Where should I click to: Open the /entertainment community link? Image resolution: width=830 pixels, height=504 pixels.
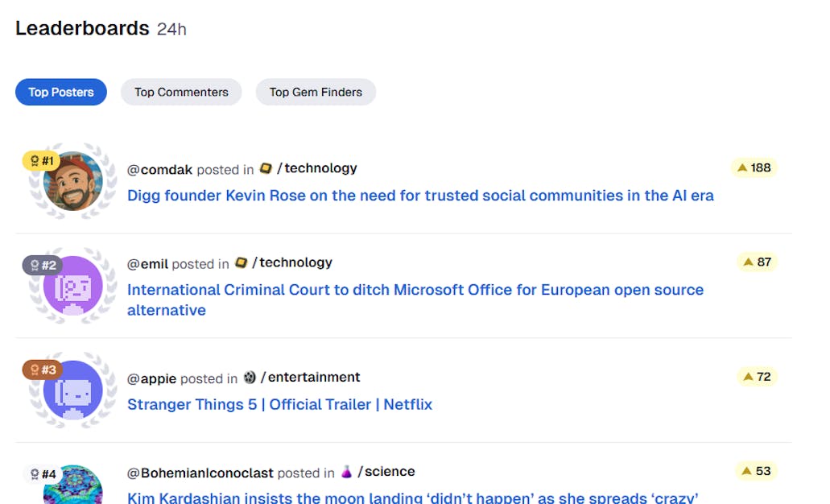311,378
